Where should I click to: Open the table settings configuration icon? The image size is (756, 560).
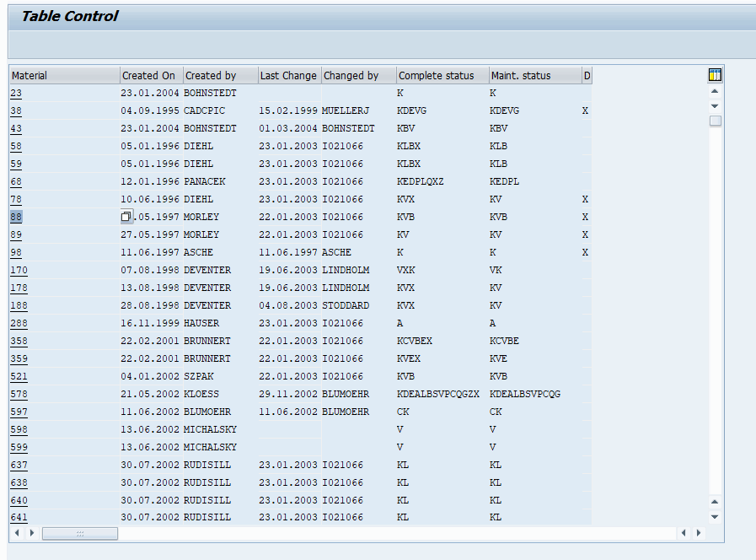click(715, 75)
